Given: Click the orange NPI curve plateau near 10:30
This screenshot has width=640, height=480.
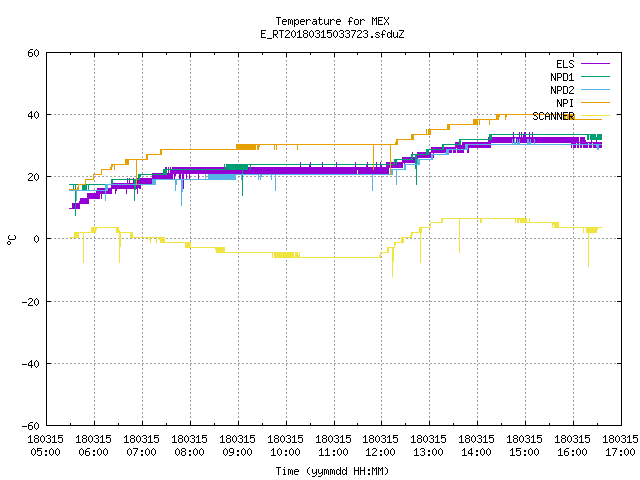Looking at the screenshot, I should point(310,144).
